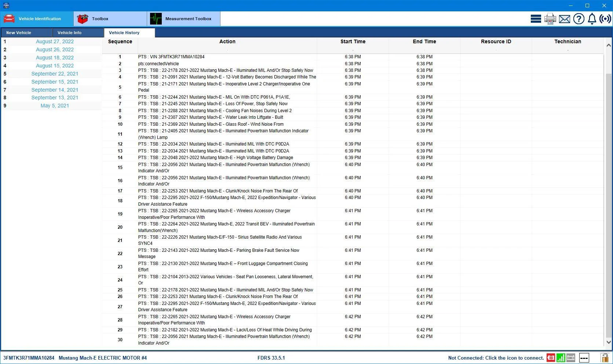Screen dimensions: 613x364
Task: Open the September 13, 2021 session
Action: click(55, 98)
